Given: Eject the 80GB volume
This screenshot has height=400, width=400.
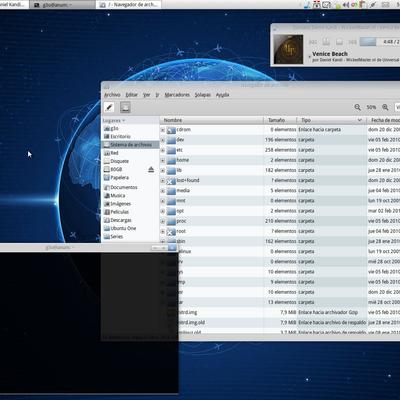Looking at the screenshot, I should [x=151, y=170].
